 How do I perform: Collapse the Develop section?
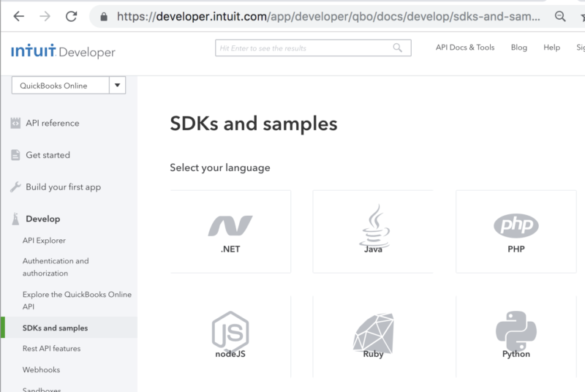[x=43, y=219]
